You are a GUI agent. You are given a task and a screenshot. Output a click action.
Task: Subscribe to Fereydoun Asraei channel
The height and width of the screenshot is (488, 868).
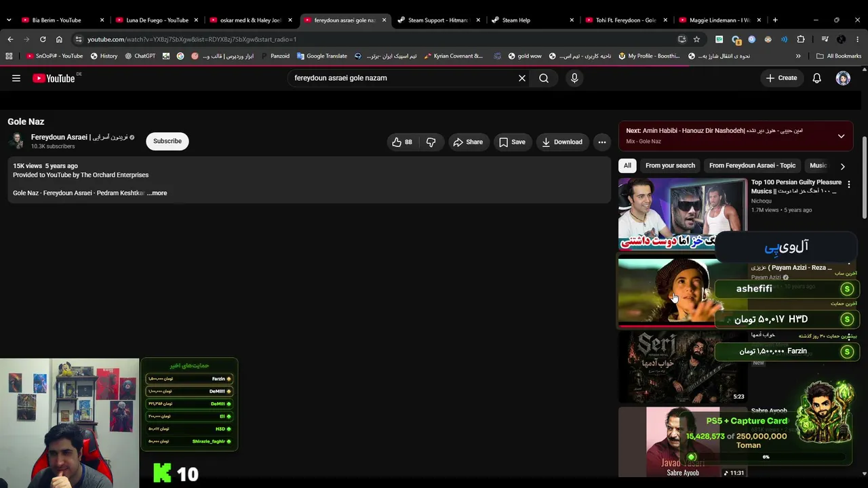(167, 141)
